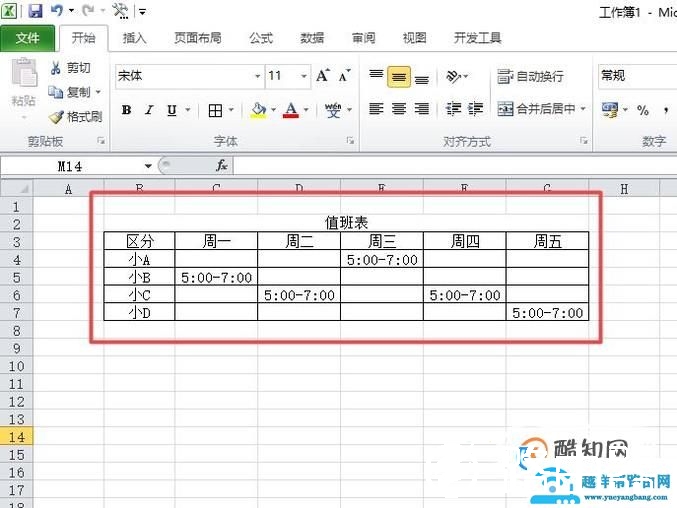Screen dimensions: 677x508
Task: Click the Increase Font Size icon
Action: coord(323,76)
